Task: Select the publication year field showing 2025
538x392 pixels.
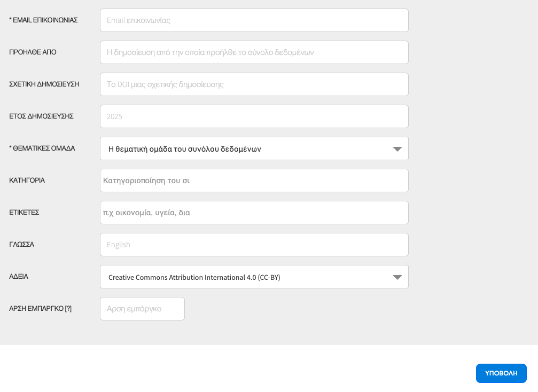Action: pyautogui.click(x=254, y=116)
